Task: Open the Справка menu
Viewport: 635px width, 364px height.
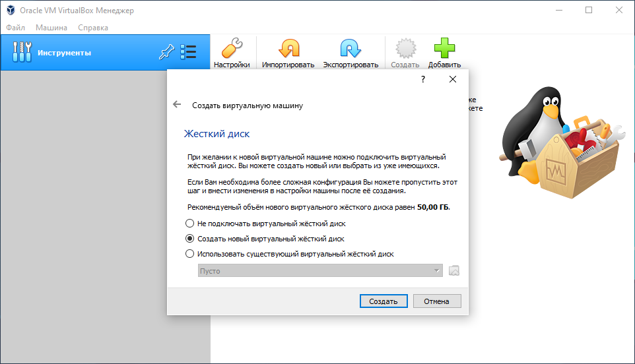Action: click(x=93, y=28)
